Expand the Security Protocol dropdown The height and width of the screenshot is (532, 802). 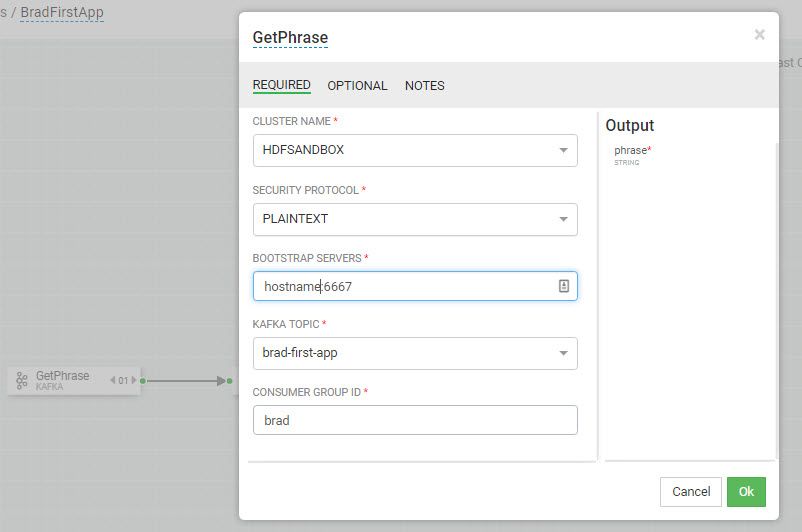415,219
